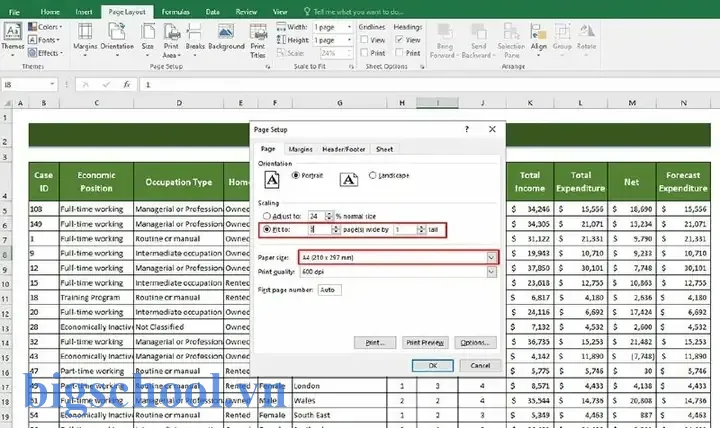Open the Breaks menu

[x=195, y=39]
